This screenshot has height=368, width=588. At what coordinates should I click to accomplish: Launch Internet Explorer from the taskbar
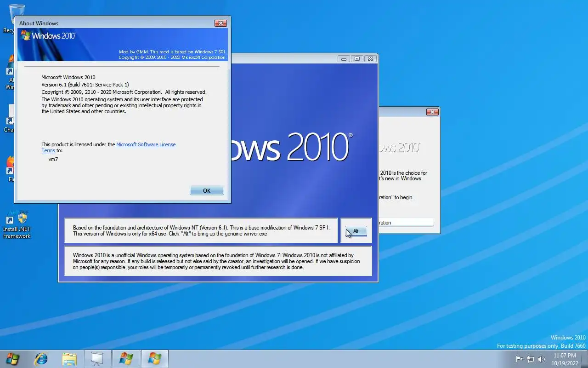tap(41, 359)
